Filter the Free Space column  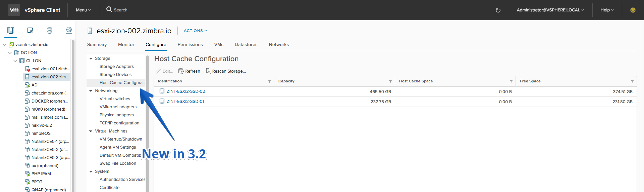pyautogui.click(x=632, y=81)
